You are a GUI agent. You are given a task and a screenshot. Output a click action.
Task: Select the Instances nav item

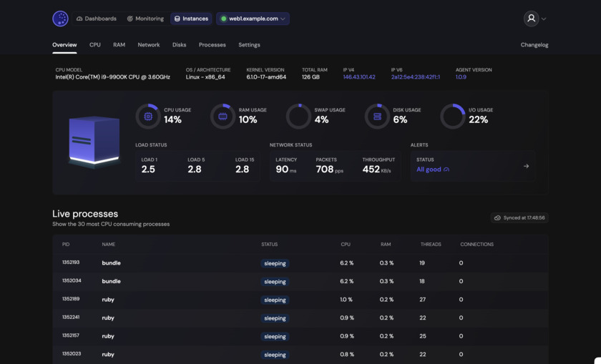click(191, 19)
